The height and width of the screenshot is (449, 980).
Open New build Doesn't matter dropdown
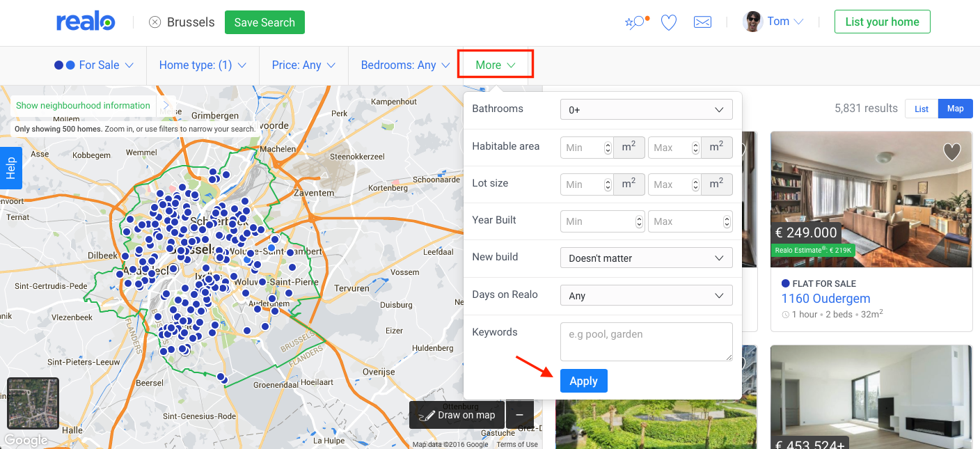(647, 258)
